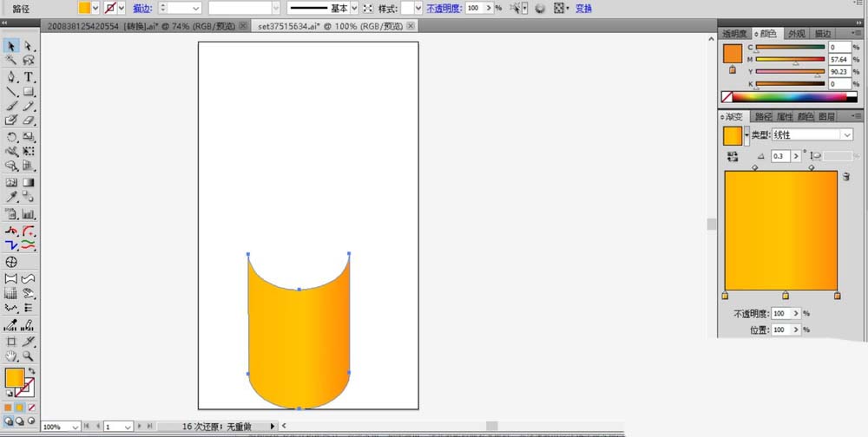Open the zoom level 100% dropdown
Image resolution: width=868 pixels, height=437 pixels.
tap(76, 427)
